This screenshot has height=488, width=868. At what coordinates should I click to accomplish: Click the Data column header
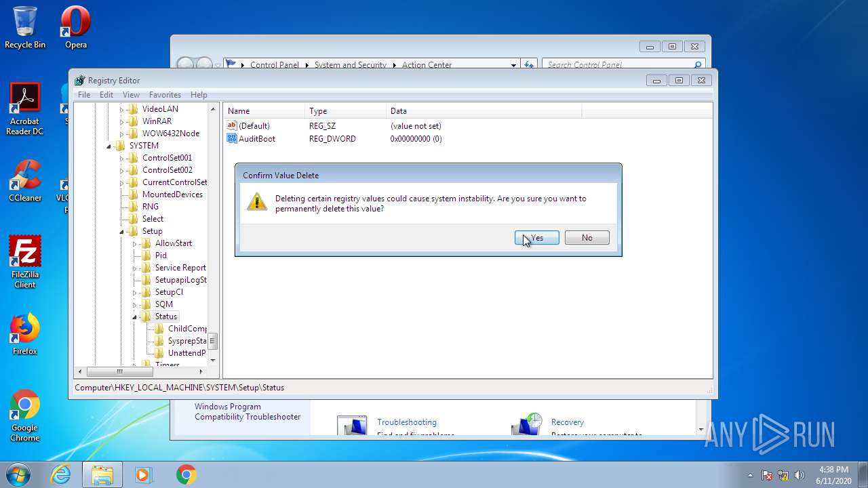point(484,110)
